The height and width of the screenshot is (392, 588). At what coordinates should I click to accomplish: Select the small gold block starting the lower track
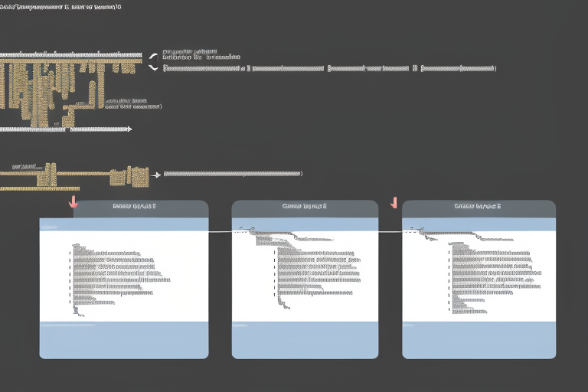[50, 173]
